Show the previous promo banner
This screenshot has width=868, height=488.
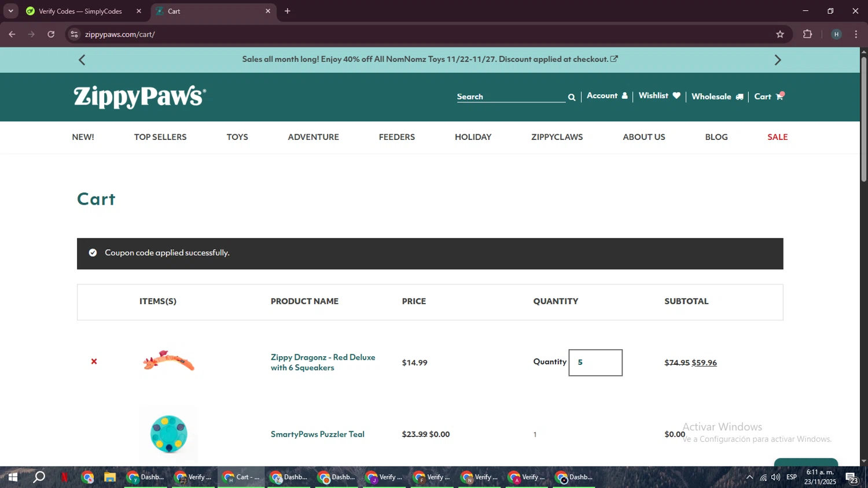pyautogui.click(x=82, y=60)
